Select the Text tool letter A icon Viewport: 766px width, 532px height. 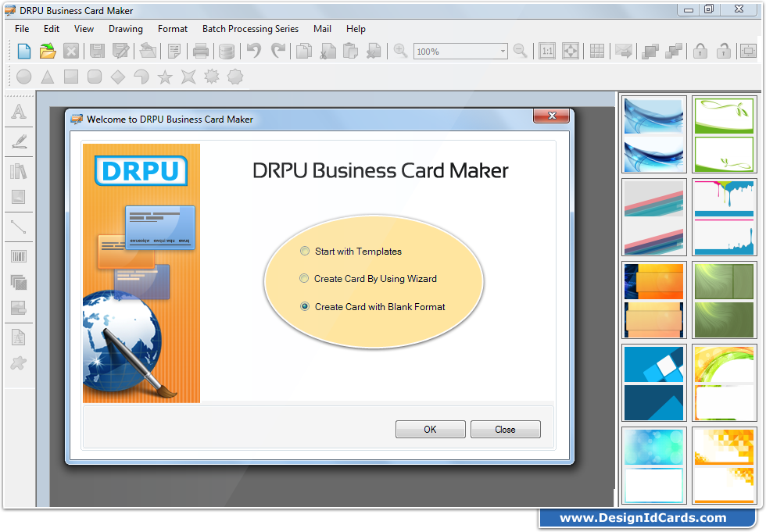tap(19, 112)
